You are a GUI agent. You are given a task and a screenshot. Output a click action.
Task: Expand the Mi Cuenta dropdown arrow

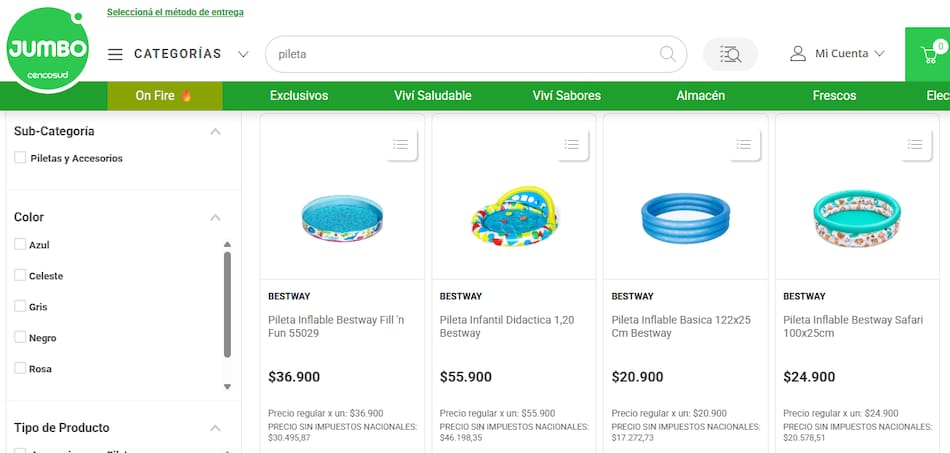tap(880, 54)
